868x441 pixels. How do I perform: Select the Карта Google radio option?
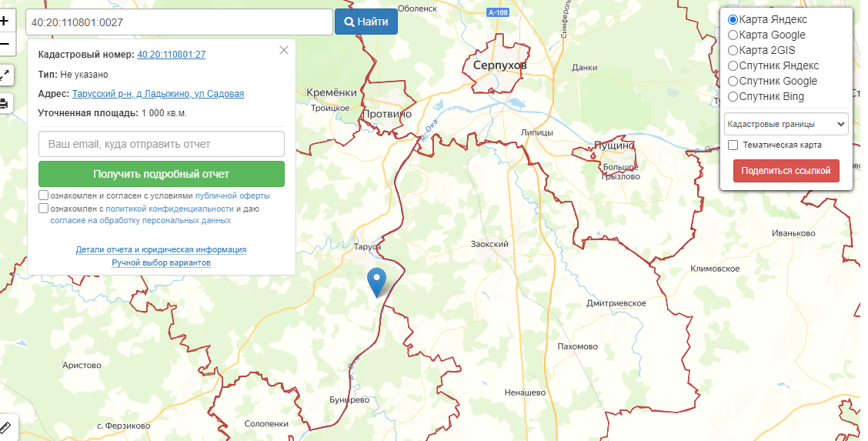click(733, 35)
